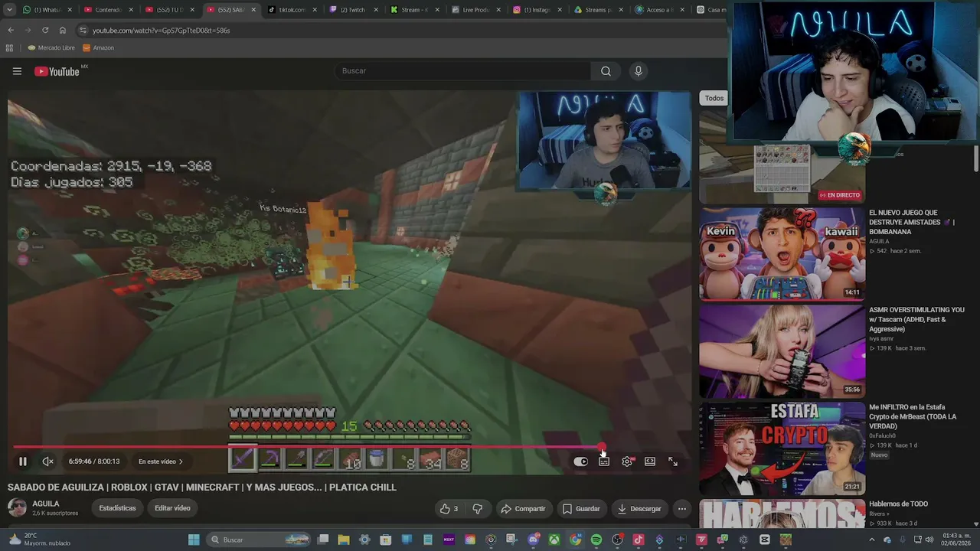Open more actions ellipsis menu
This screenshot has height=551, width=980.
click(682, 509)
